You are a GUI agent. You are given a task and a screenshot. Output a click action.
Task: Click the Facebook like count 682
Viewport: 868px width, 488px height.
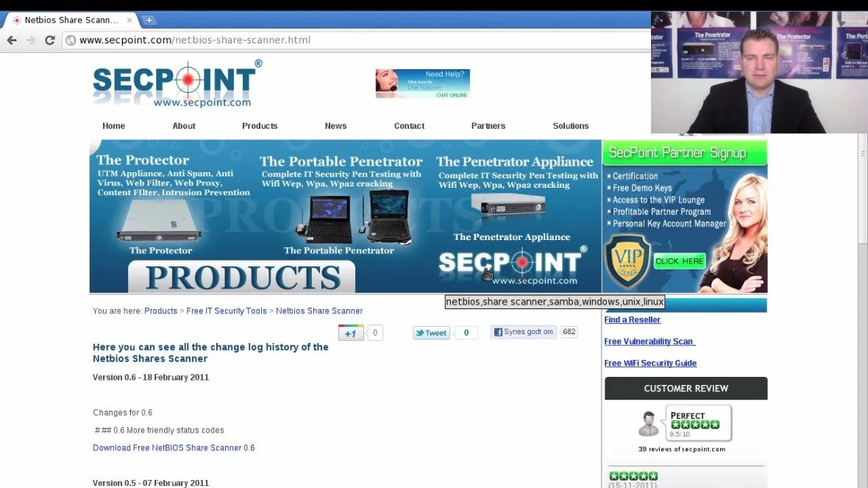(569, 332)
